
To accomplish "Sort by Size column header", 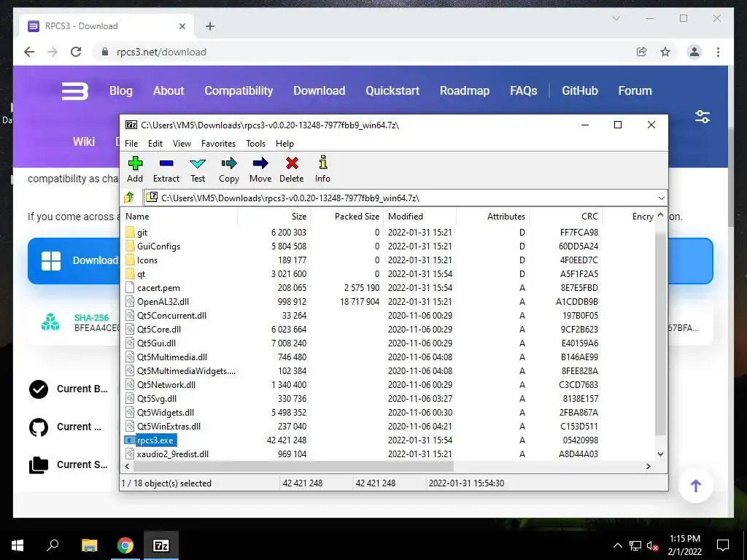I will tap(274, 216).
